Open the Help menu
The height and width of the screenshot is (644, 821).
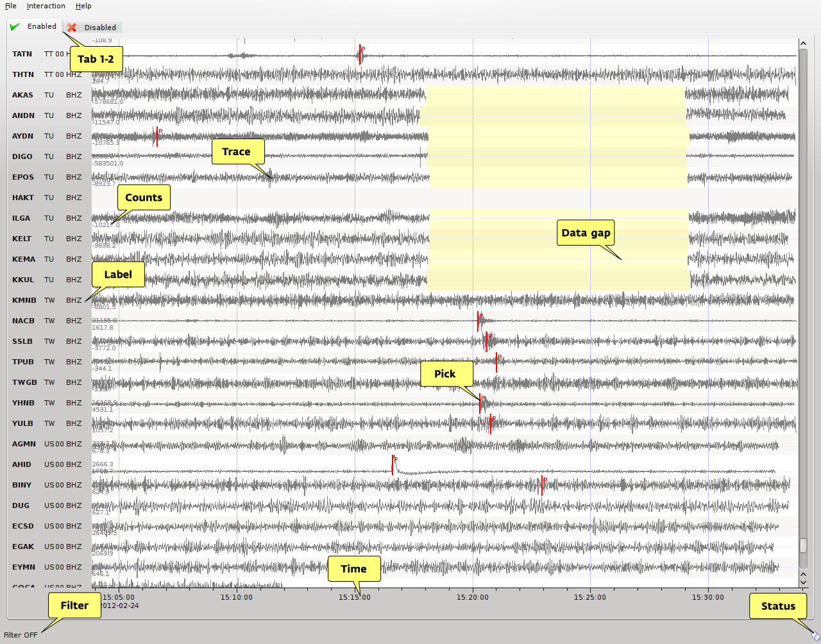pos(83,6)
